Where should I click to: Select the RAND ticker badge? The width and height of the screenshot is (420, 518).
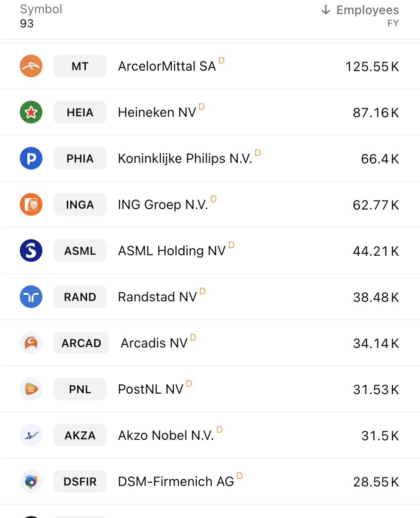(x=80, y=297)
